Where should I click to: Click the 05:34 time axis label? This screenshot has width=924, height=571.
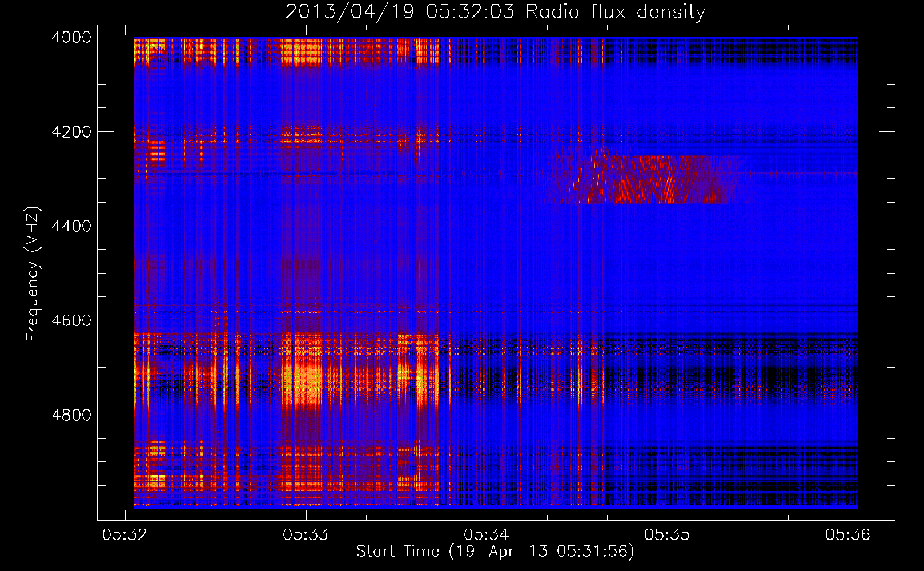487,534
